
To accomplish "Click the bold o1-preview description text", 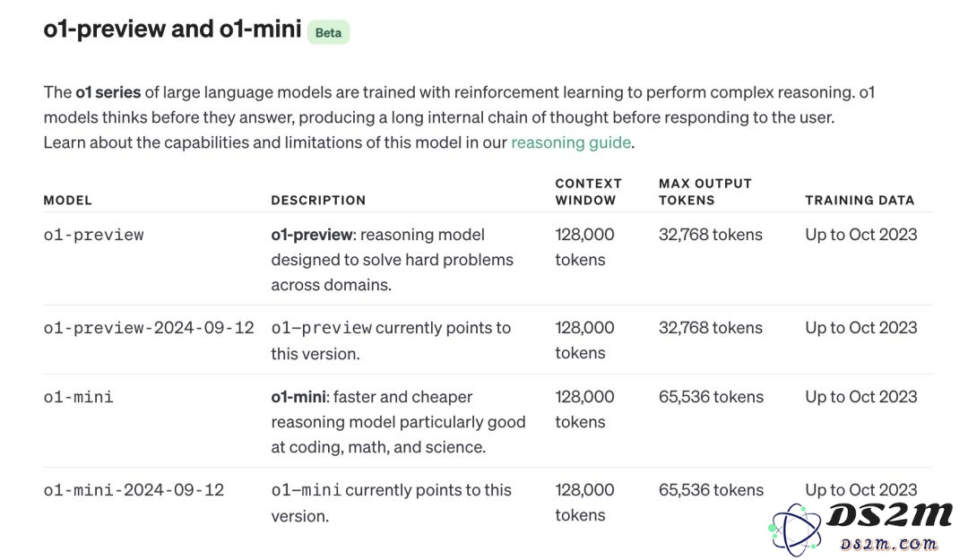I will [312, 235].
